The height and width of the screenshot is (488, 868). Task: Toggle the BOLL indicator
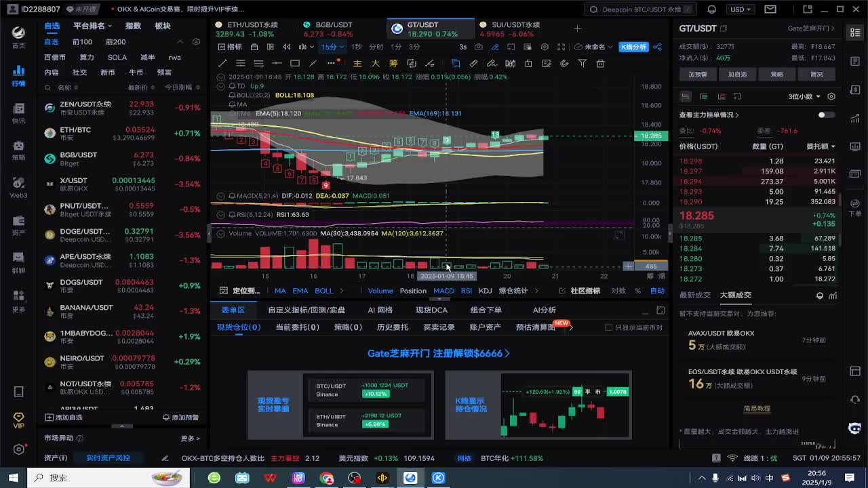click(x=323, y=291)
